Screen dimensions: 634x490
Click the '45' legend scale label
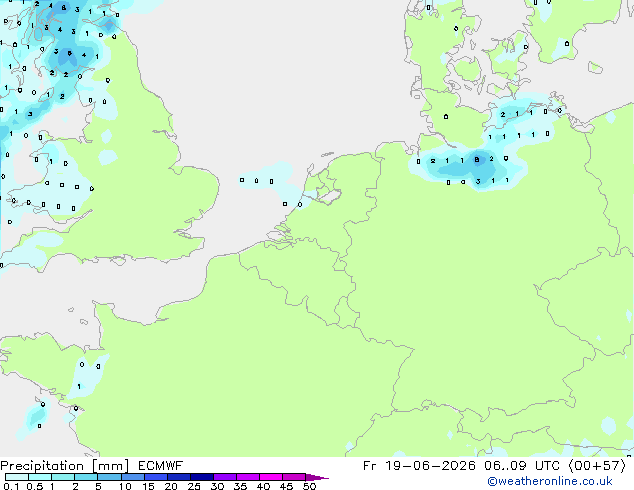click(286, 486)
